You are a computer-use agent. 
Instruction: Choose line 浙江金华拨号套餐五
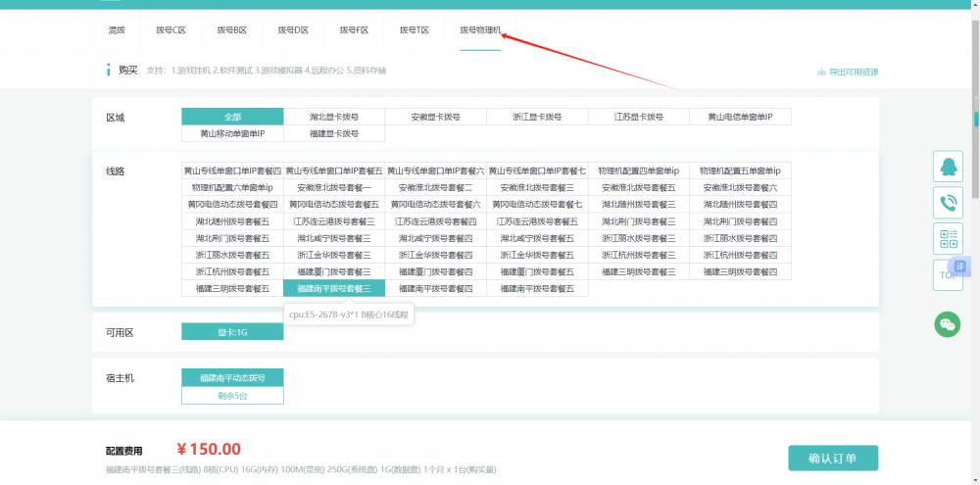tap(537, 255)
